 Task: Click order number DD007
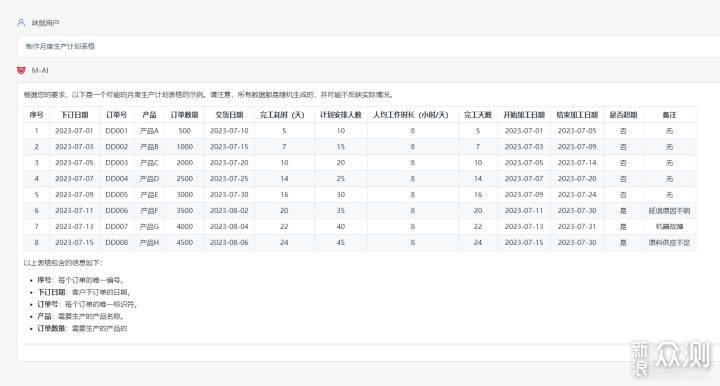point(117,226)
